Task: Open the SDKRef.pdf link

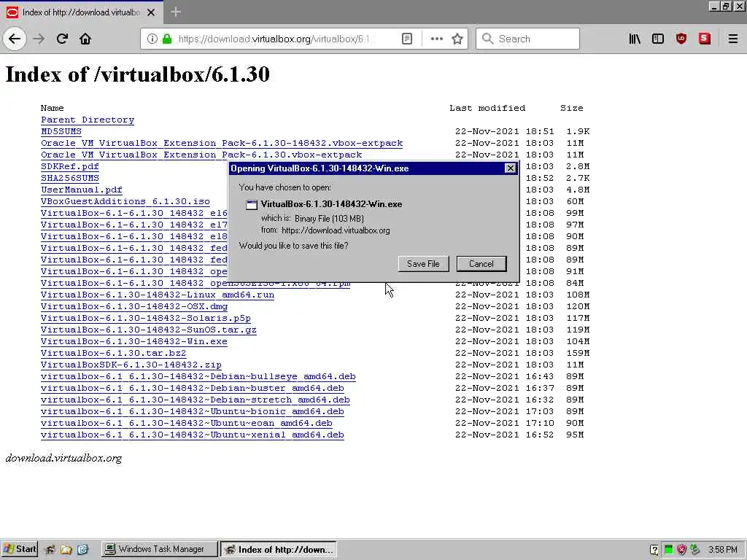Action: click(70, 167)
